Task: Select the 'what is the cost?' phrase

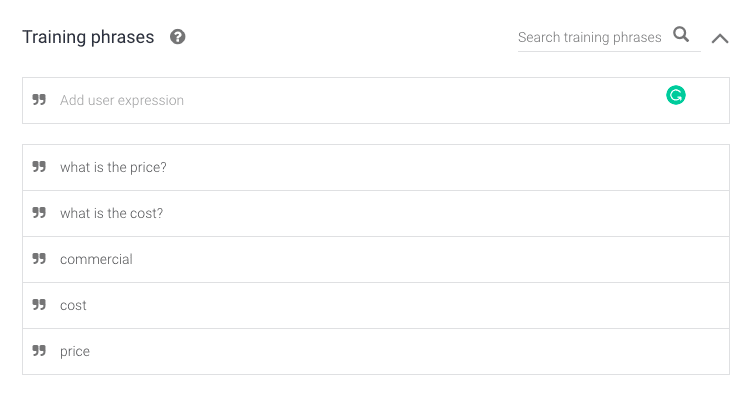Action: coord(111,213)
